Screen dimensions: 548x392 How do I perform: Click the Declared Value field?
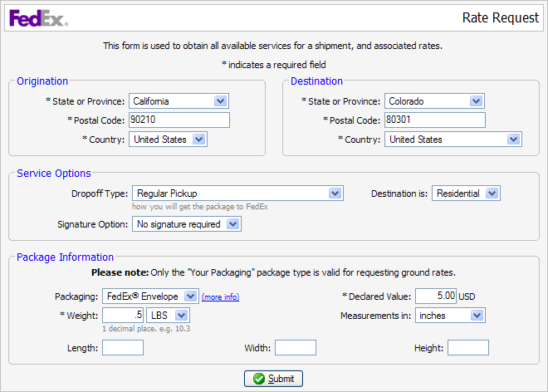[x=436, y=296]
